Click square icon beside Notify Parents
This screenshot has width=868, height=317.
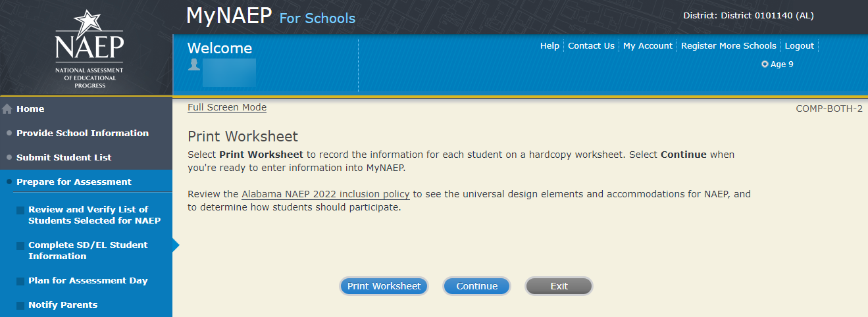(20, 306)
